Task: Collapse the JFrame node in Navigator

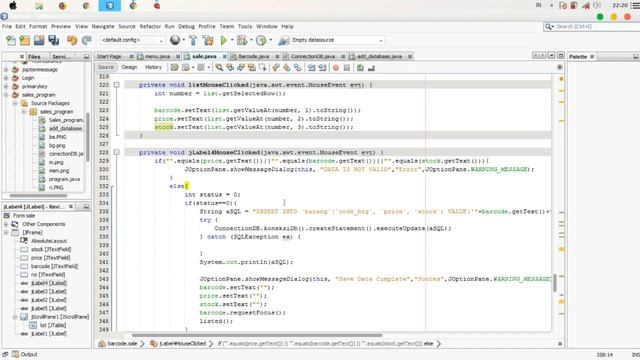Action: tap(6, 232)
